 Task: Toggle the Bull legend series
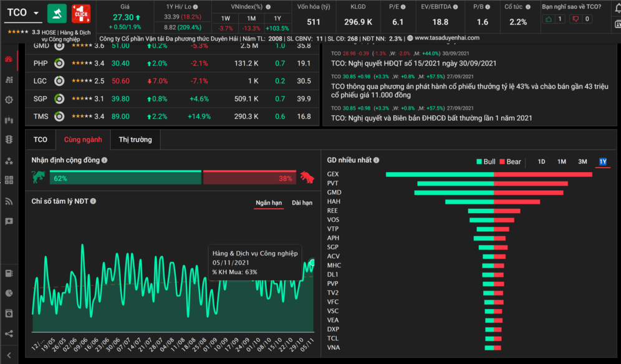[x=485, y=161]
